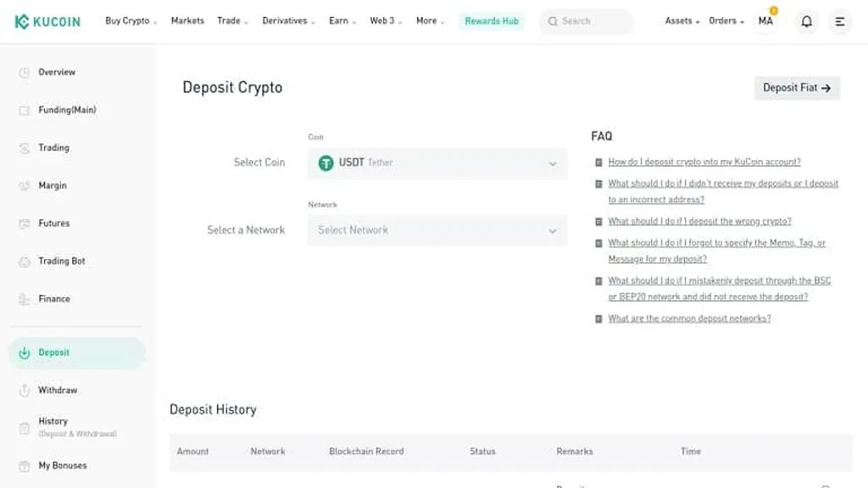Click the KuCoin logo

click(x=47, y=21)
